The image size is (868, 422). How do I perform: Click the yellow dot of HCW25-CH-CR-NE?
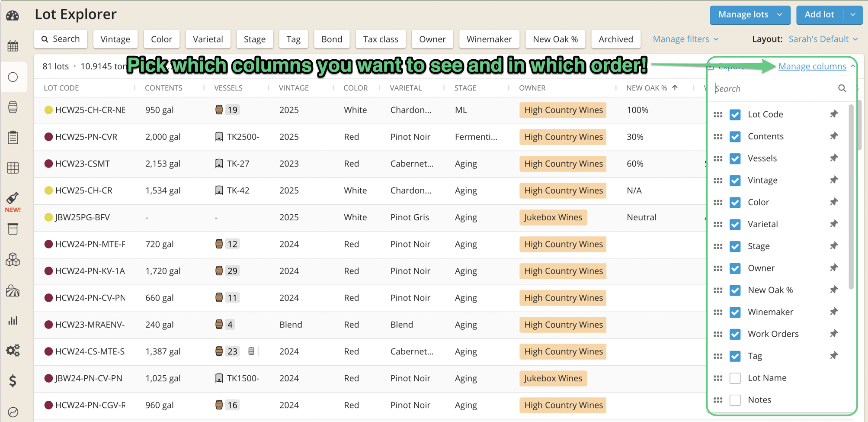[x=48, y=110]
